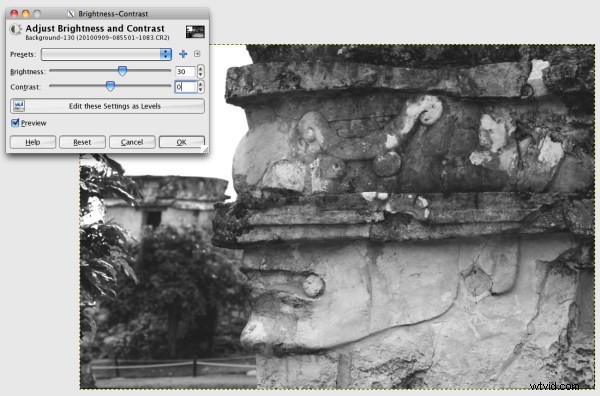Open the small presets menu icon
The image size is (600, 396).
click(x=197, y=54)
